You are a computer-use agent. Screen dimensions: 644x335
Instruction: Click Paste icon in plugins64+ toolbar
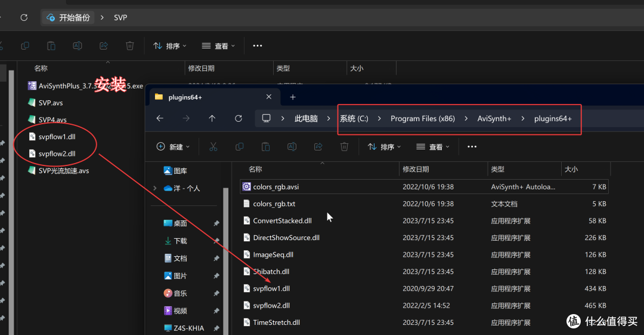[x=266, y=146]
